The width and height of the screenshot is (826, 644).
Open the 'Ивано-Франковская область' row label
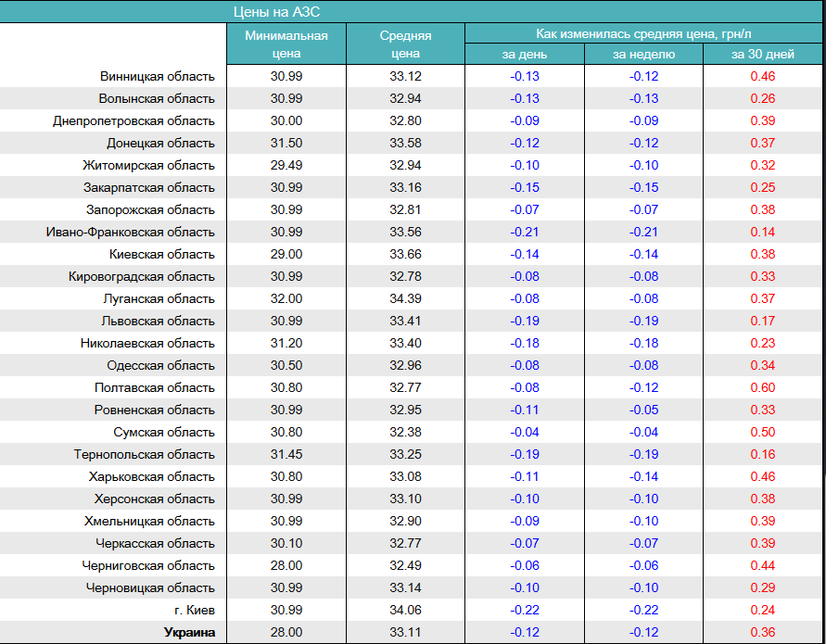tap(130, 232)
